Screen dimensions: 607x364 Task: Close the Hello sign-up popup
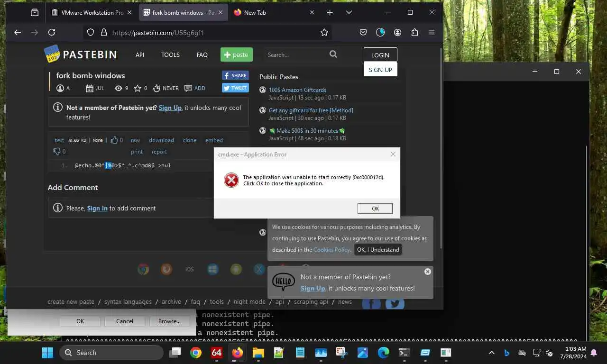point(428,272)
